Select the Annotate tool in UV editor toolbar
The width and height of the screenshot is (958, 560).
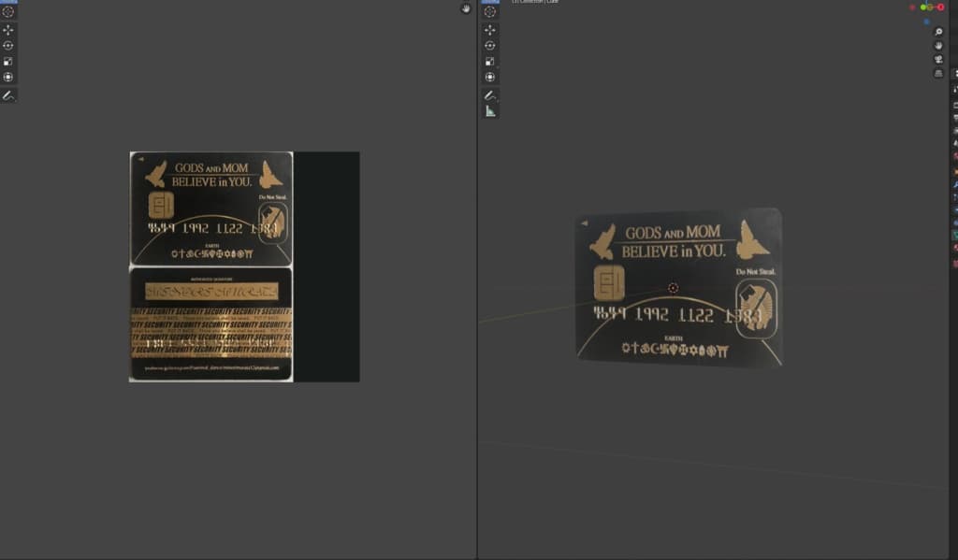[x=7, y=95]
